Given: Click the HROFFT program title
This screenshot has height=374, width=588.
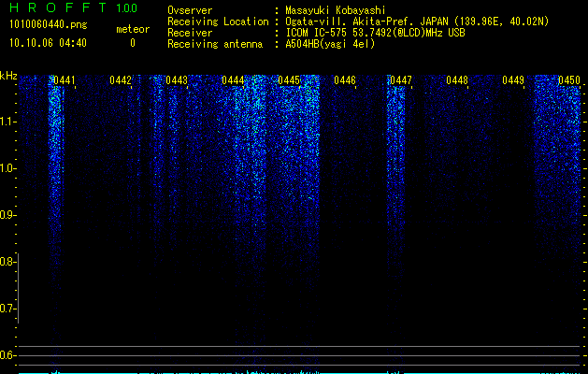Looking at the screenshot, I should click(58, 7).
